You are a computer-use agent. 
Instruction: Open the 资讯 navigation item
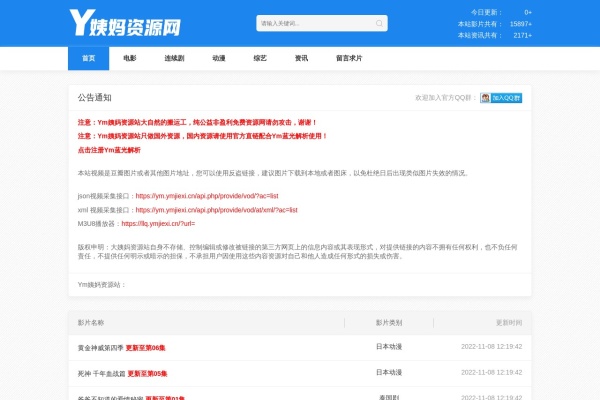301,58
